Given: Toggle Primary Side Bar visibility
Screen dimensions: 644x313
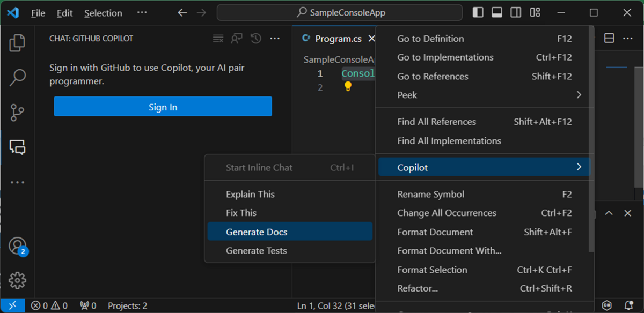Looking at the screenshot, I should [478, 12].
